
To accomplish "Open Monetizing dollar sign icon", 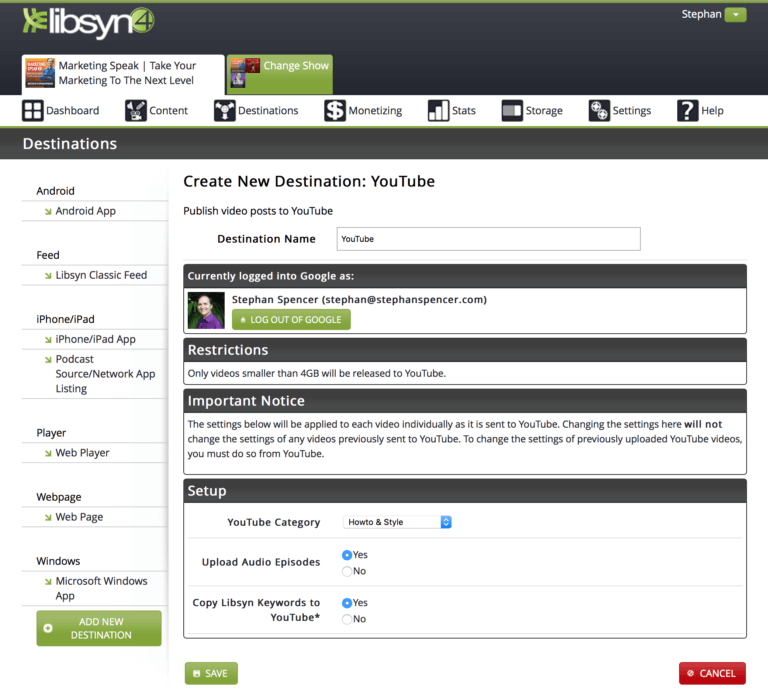I will (x=335, y=111).
